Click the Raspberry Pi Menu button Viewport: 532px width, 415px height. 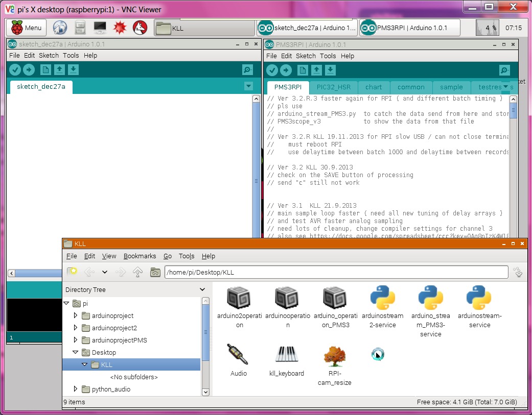(x=27, y=28)
